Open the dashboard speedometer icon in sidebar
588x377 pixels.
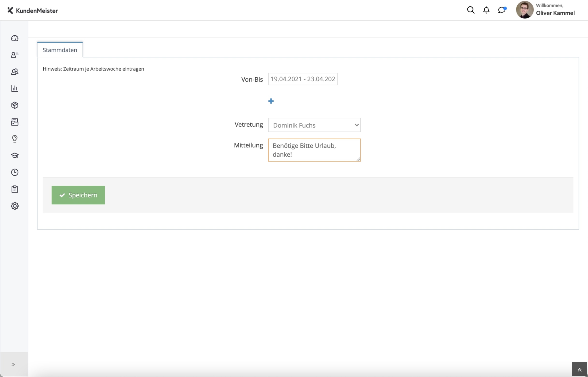pyautogui.click(x=15, y=38)
